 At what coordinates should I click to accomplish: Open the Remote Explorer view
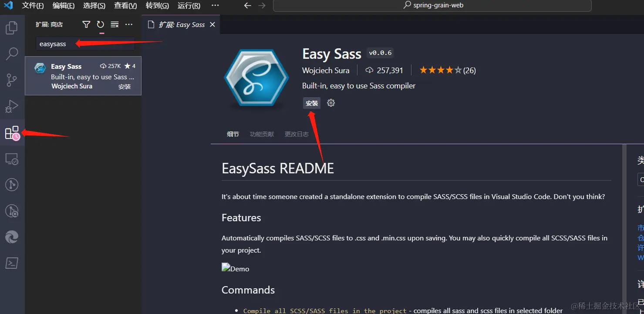coord(11,159)
